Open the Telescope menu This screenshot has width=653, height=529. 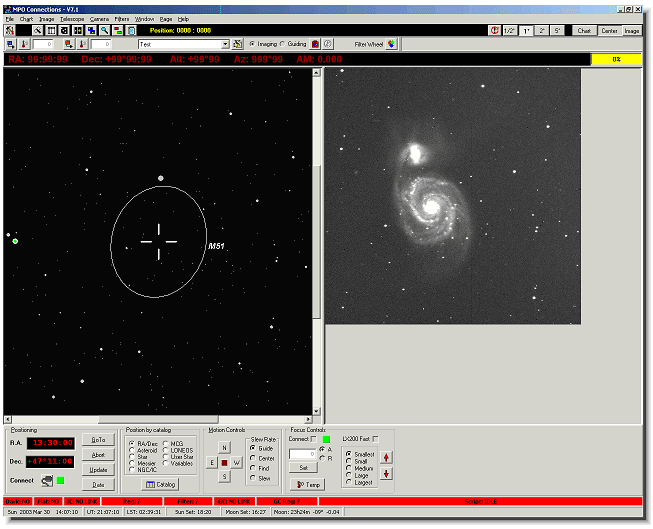point(72,19)
